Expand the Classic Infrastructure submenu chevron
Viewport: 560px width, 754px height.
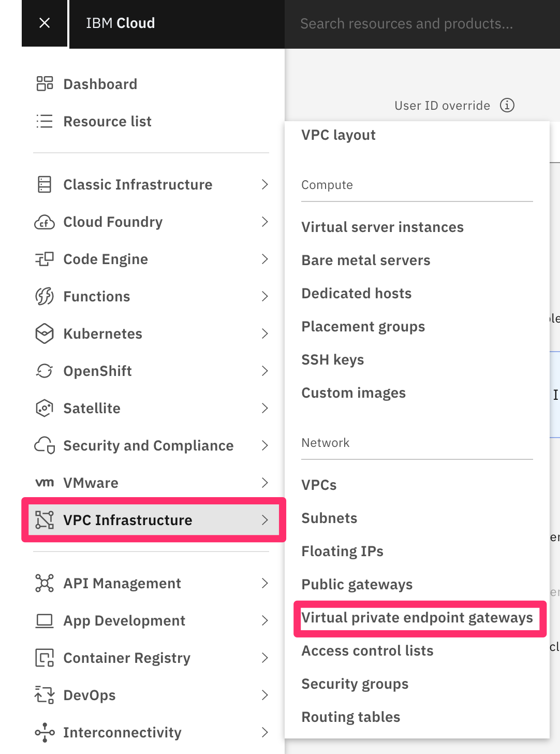pyautogui.click(x=265, y=184)
